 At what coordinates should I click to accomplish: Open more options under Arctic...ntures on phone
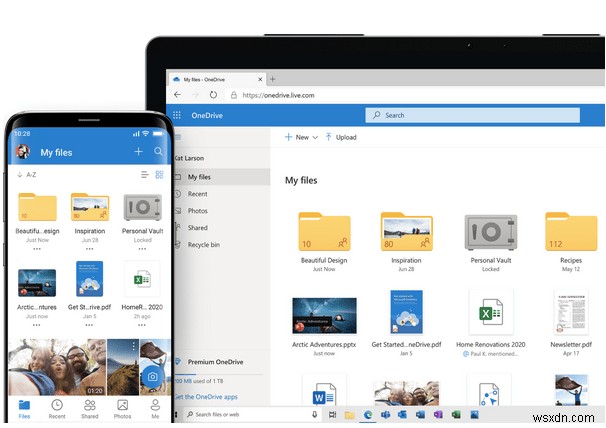37,325
